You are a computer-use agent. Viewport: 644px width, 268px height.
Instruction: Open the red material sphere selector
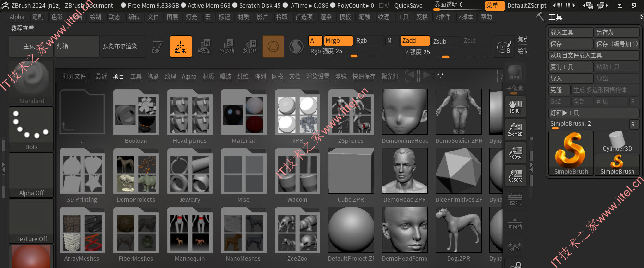click(x=31, y=256)
